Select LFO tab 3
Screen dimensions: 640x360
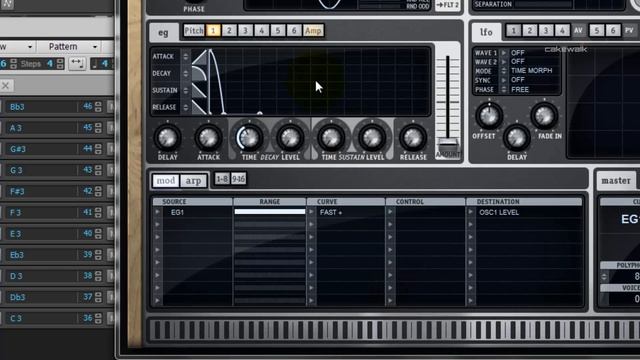pos(546,31)
